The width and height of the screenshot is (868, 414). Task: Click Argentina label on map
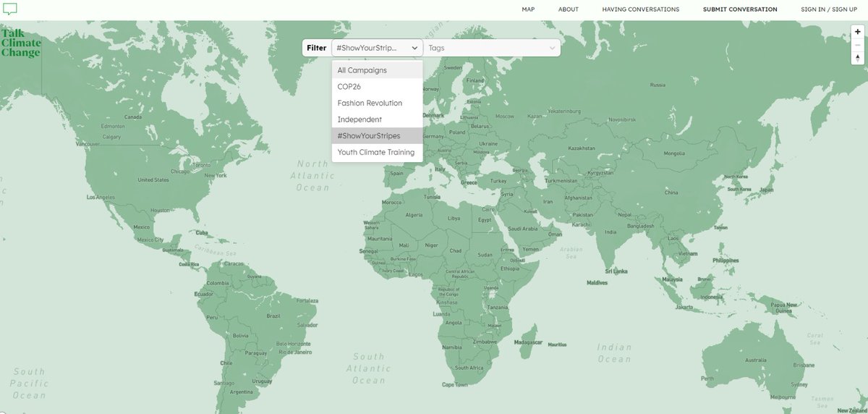(x=241, y=392)
